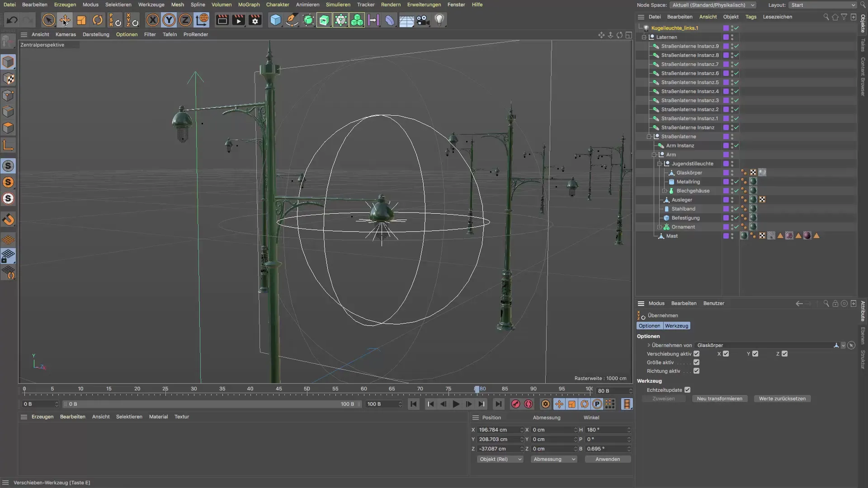Toggle the autokeying button
868x488 pixels.
coord(528,404)
